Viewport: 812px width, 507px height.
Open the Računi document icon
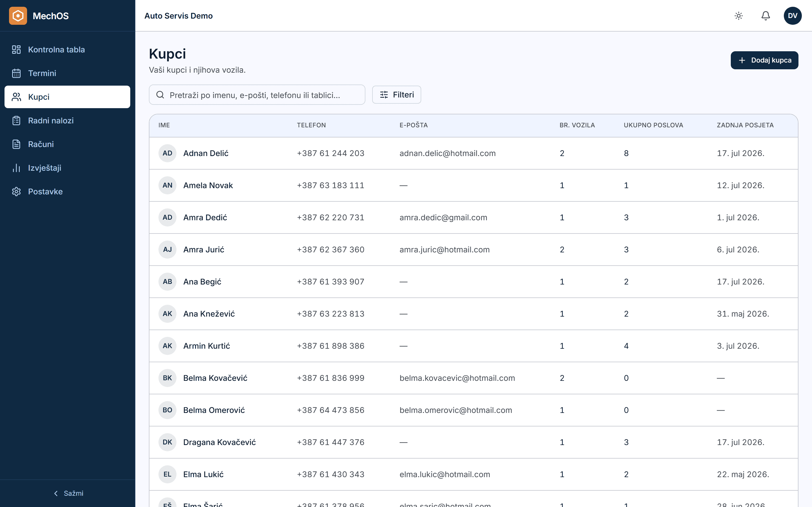[16, 144]
